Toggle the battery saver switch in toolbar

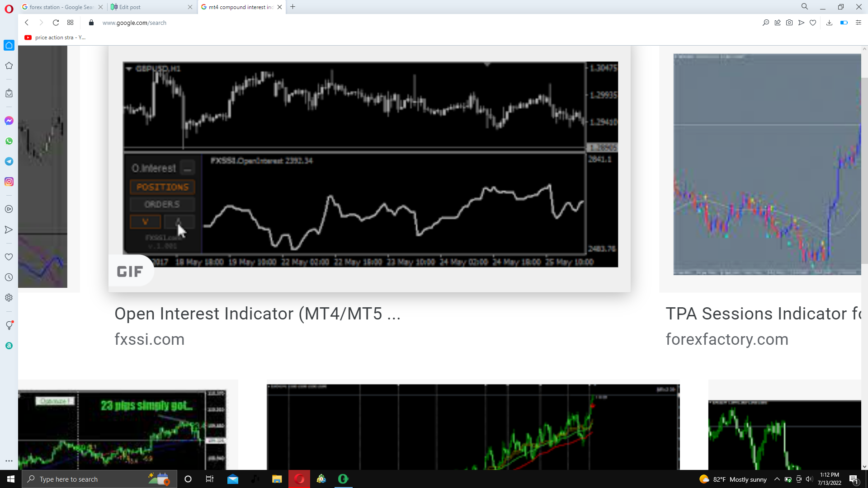click(x=844, y=23)
